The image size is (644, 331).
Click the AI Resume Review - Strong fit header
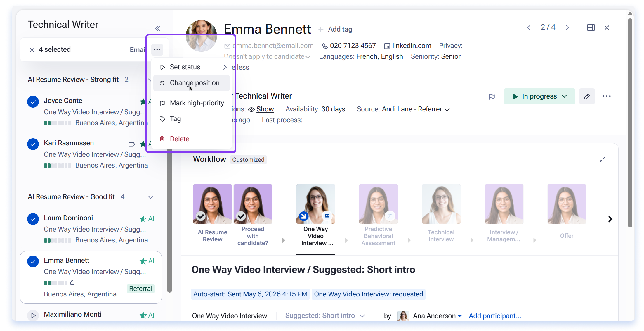pos(73,80)
